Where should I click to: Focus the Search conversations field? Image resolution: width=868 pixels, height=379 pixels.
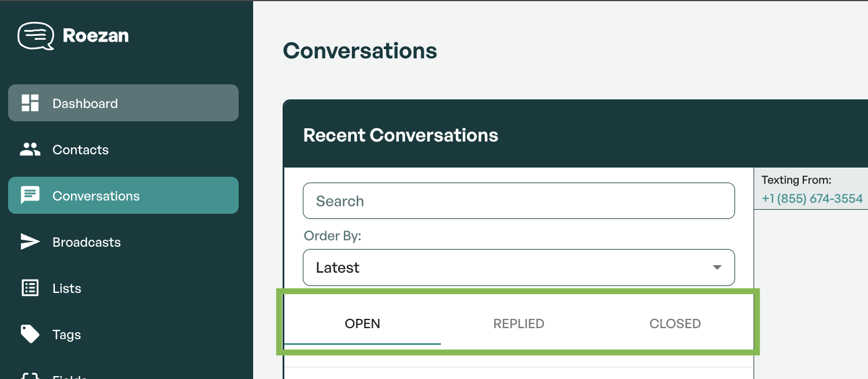pyautogui.click(x=518, y=201)
